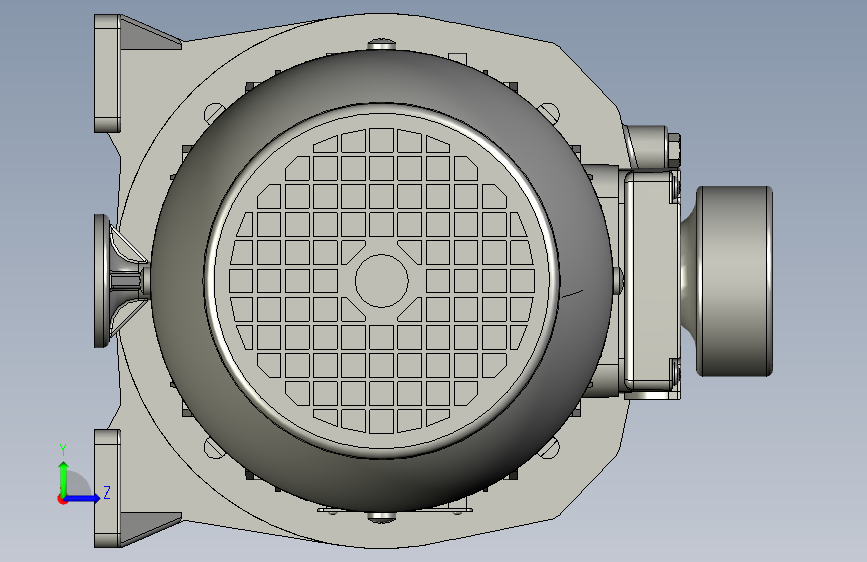Select the upper-left mounting foot of the housing
867x562 pixels.
coord(107,73)
